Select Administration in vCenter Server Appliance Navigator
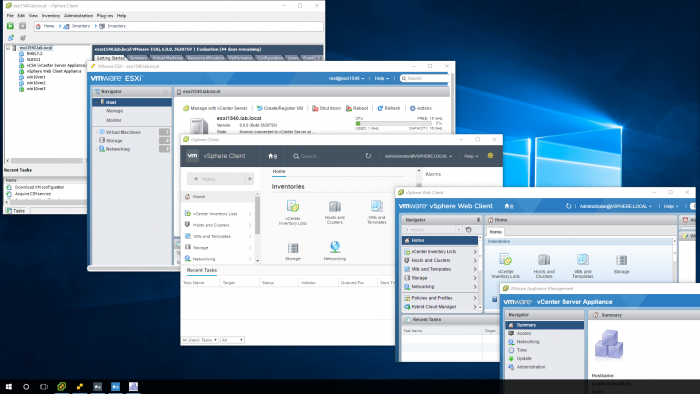The width and height of the screenshot is (700, 394). (531, 367)
